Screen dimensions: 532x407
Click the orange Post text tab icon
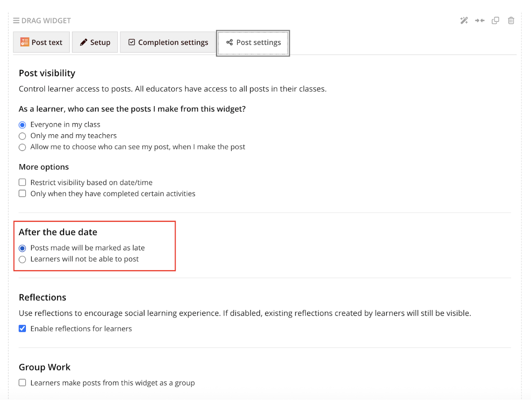[25, 42]
